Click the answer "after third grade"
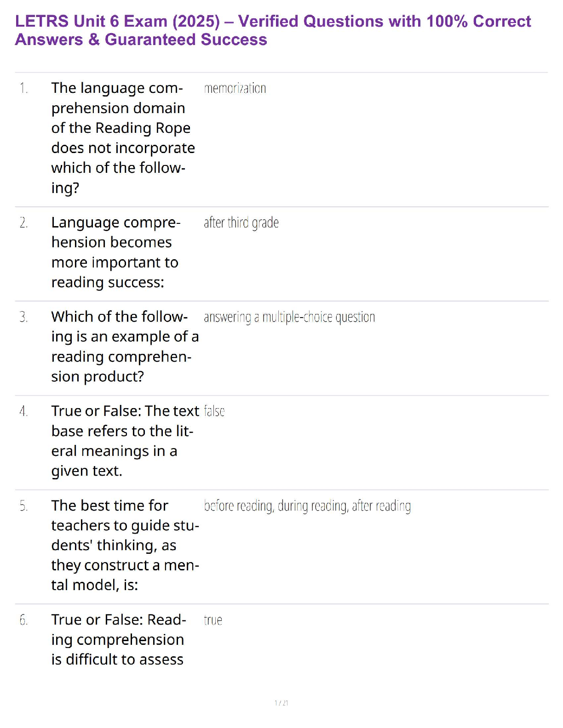Viewport: 563px width, 728px height. click(x=241, y=223)
